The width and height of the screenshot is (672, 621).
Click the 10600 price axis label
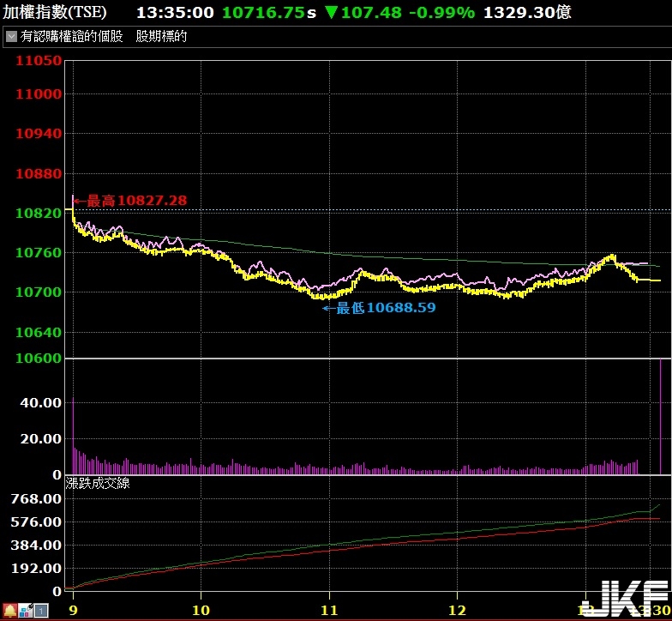pos(39,359)
